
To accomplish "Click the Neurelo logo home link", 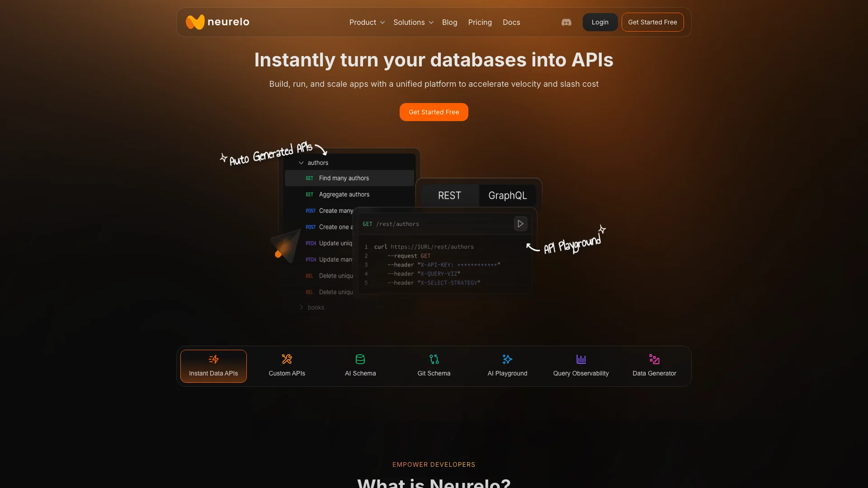I will click(x=217, y=21).
